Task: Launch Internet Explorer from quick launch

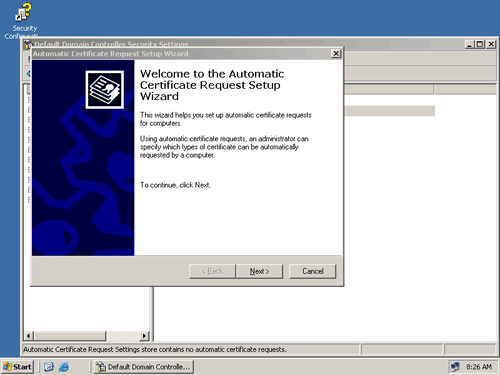Action: (64, 367)
